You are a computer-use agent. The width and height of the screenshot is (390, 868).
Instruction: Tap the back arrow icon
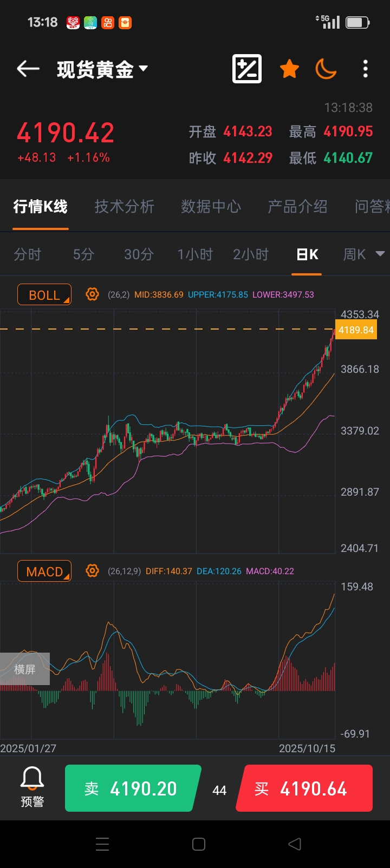(x=28, y=69)
